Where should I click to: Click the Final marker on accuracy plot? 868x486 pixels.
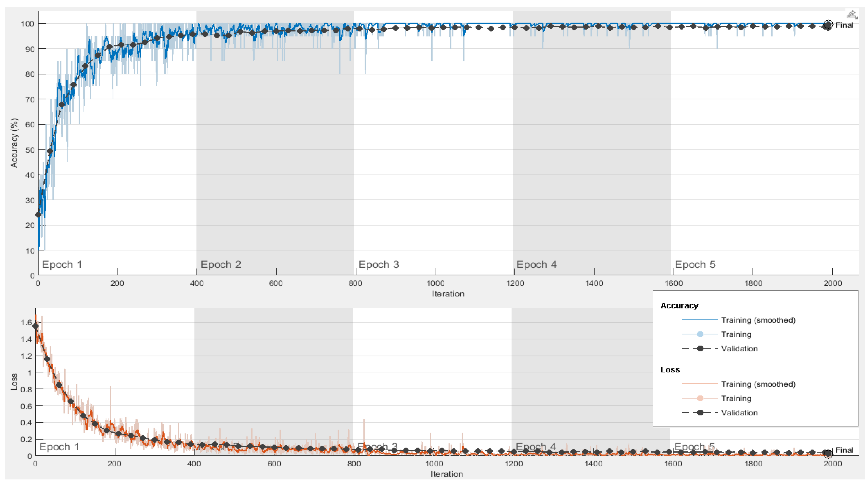[x=828, y=25]
